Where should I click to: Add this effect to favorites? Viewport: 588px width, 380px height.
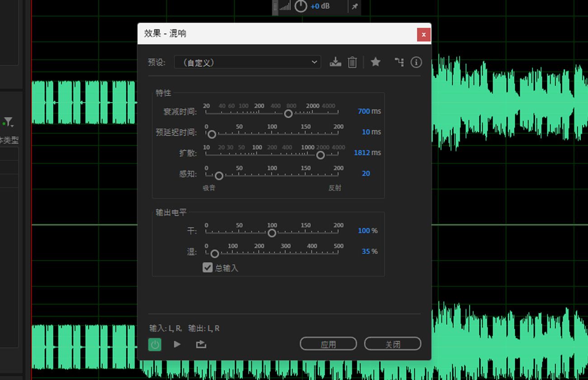[x=375, y=62]
